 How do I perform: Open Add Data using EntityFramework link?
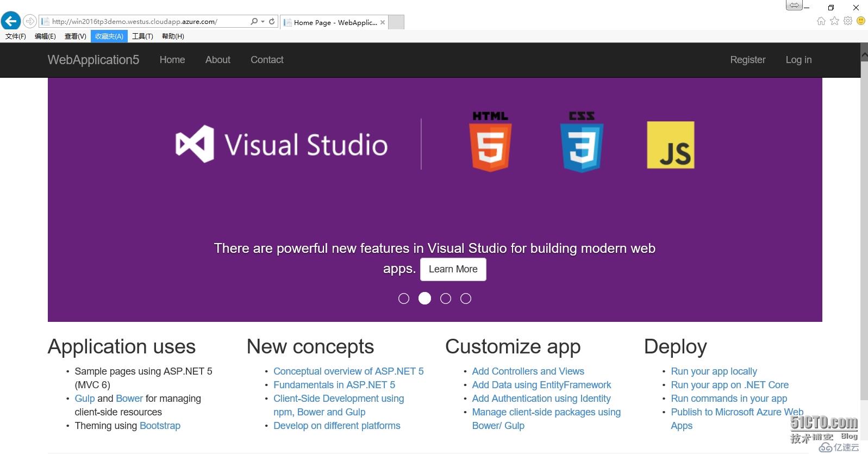click(542, 385)
